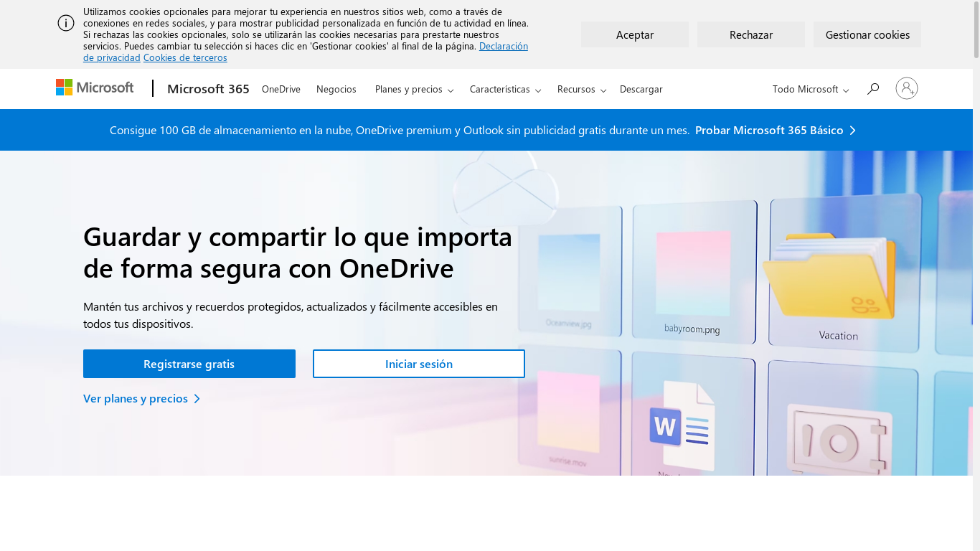Open the Todo Microsoft dropdown
Image resolution: width=980 pixels, height=551 pixels.
pos(811,90)
